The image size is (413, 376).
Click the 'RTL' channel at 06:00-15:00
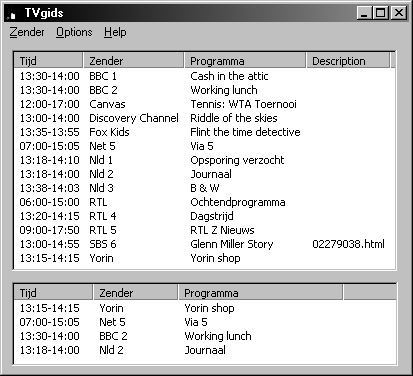[98, 202]
